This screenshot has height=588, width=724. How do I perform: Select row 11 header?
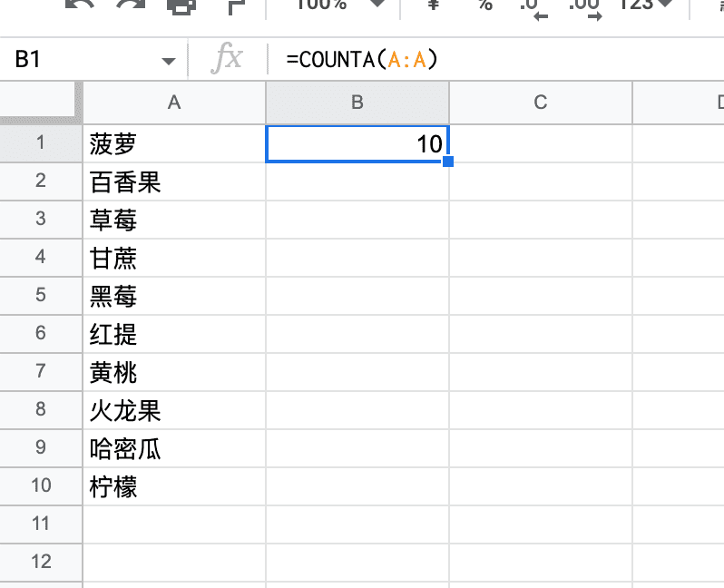[41, 524]
